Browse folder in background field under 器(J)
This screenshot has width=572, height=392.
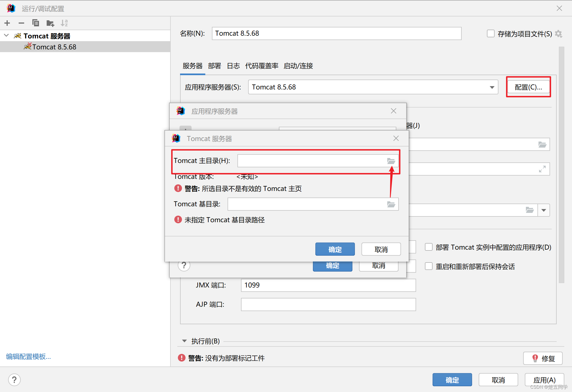[x=542, y=145]
